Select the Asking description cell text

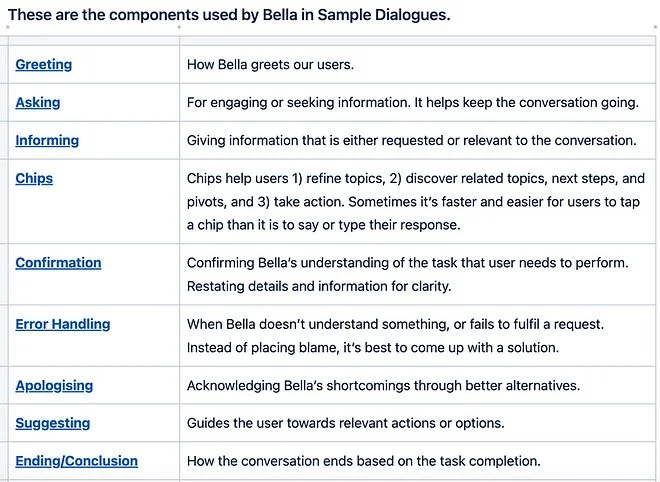tap(412, 103)
